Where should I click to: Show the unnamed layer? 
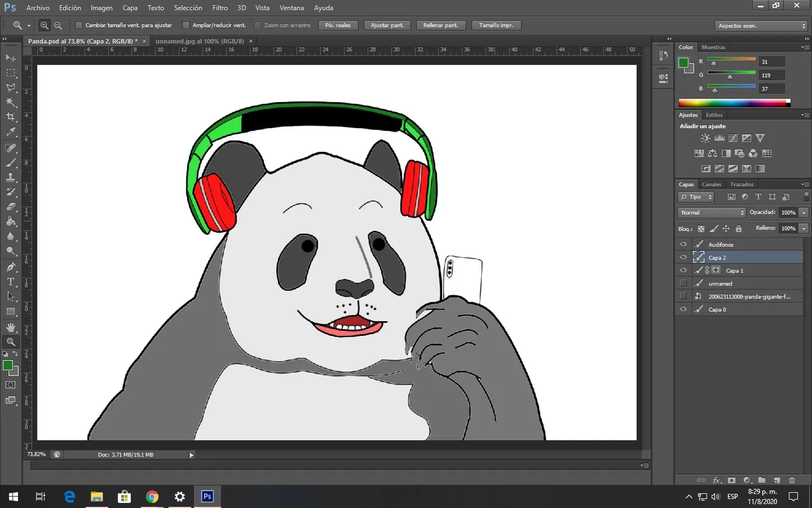pos(683,283)
